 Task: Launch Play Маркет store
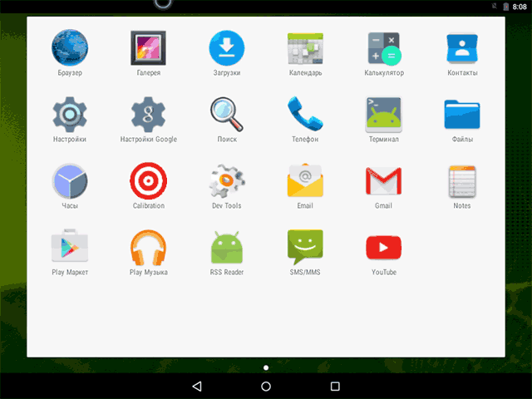click(x=70, y=248)
